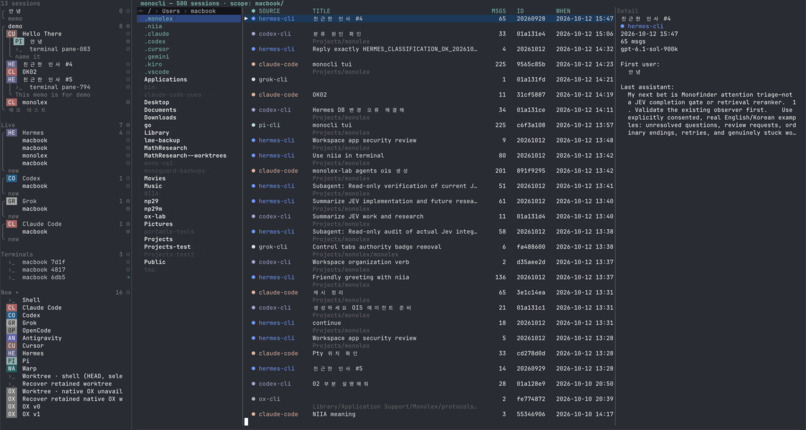
Task: Collapse the Live section header
Action: pyautogui.click(x=8, y=125)
